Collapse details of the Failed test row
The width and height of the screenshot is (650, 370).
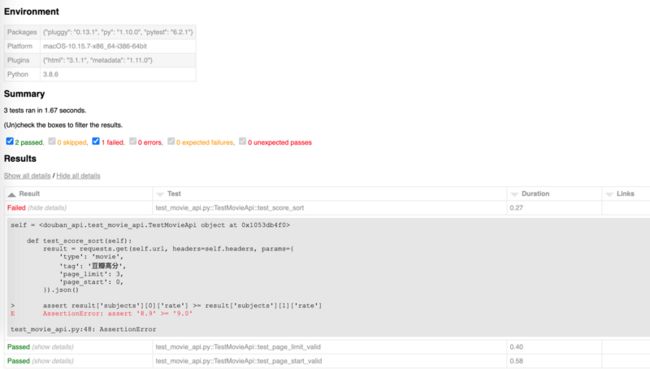(x=47, y=208)
